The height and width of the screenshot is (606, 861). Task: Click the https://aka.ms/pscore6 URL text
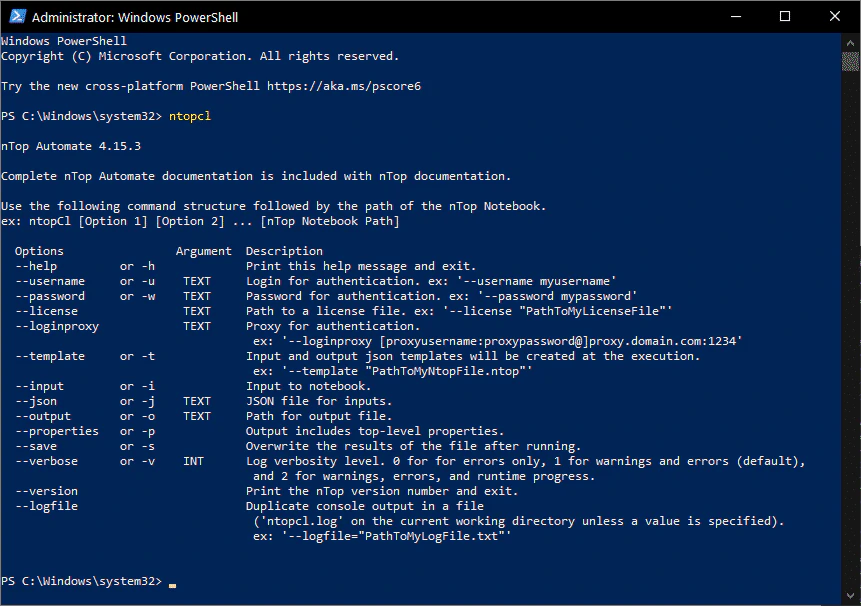(344, 86)
